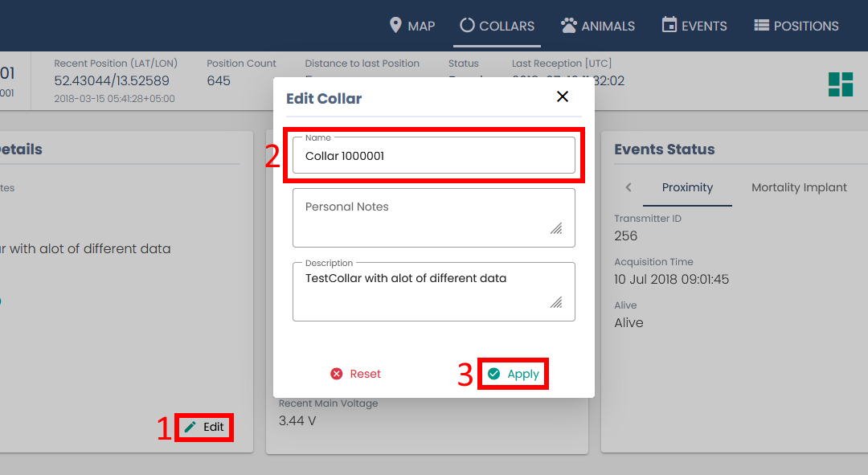This screenshot has width=868, height=475.
Task: Close the Edit Collar dialog
Action: [563, 96]
